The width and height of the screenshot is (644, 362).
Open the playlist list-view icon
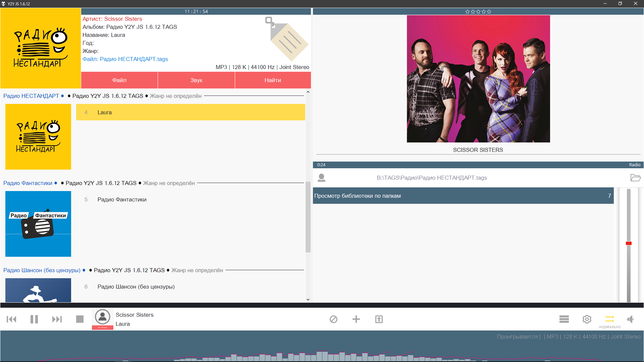[x=564, y=319]
